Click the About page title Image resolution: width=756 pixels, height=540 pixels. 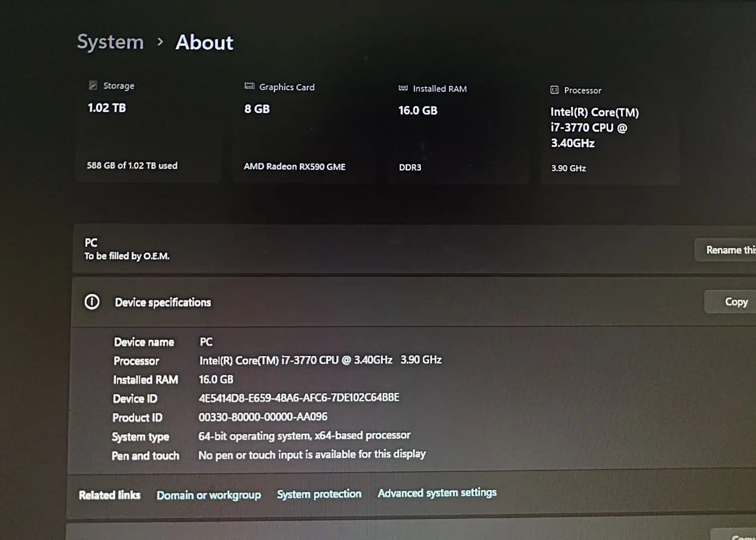tap(204, 42)
